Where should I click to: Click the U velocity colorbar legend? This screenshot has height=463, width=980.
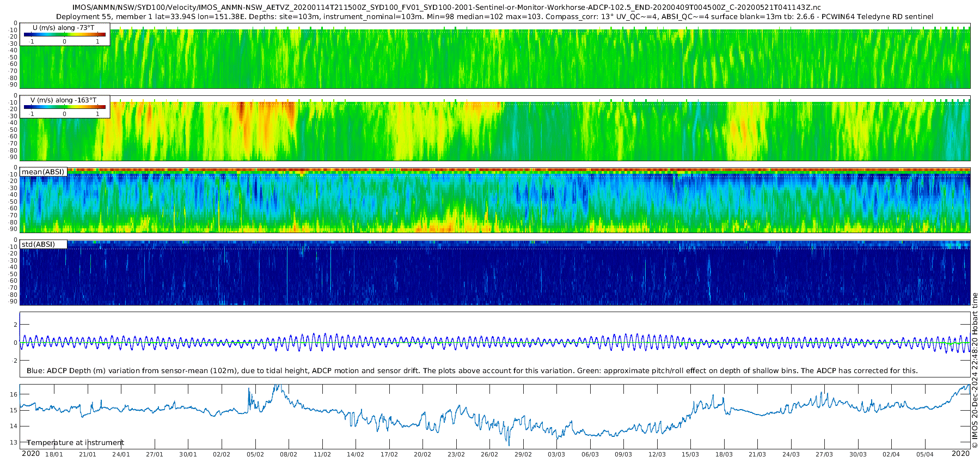coord(64,35)
